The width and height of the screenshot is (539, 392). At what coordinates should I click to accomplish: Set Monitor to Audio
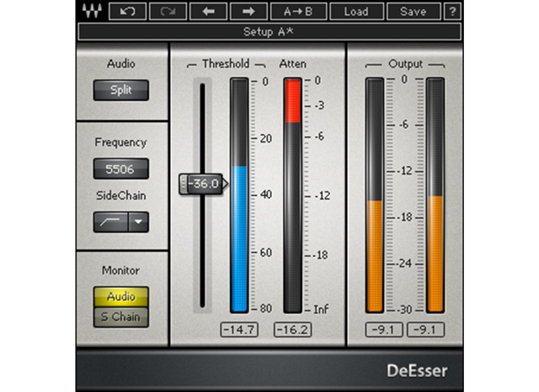(x=121, y=296)
